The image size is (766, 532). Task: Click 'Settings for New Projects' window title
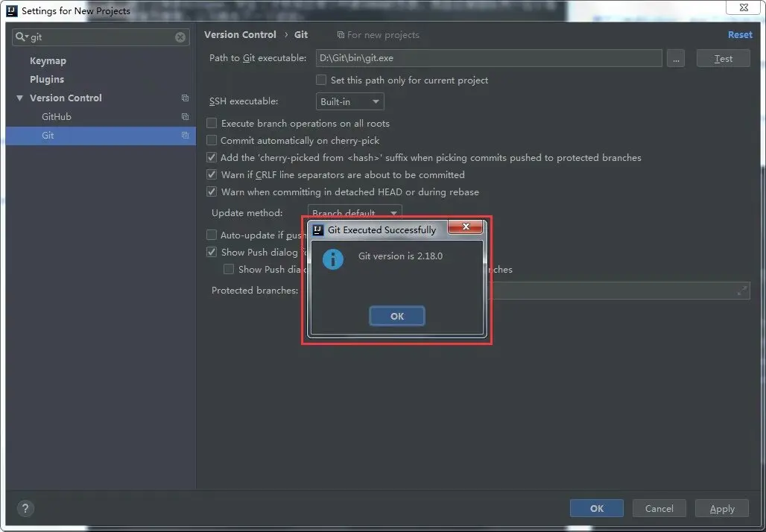click(76, 10)
